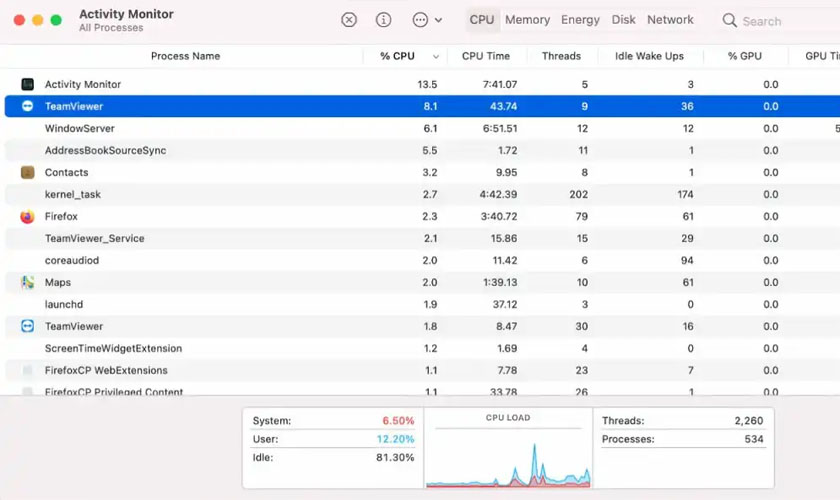
Task: Open the Network tab
Action: point(670,20)
